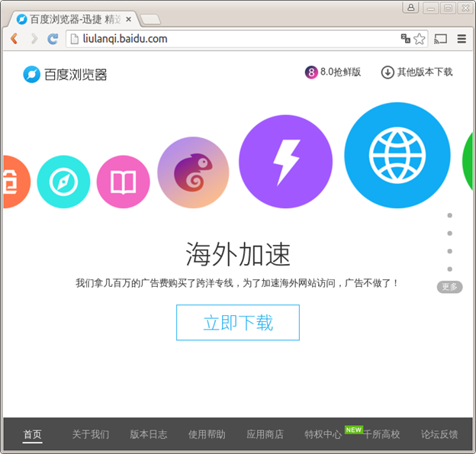Click the description line starting 我们拿几百万的广告费

pos(236,283)
